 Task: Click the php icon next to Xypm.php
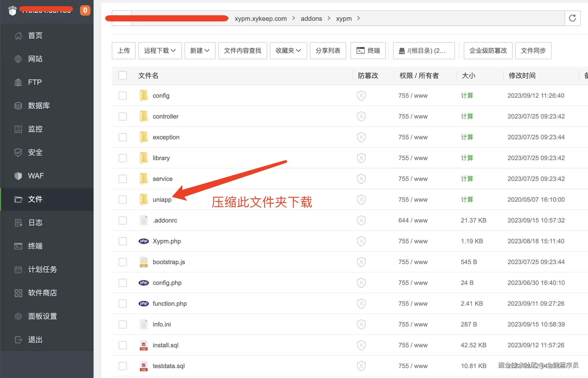[143, 241]
